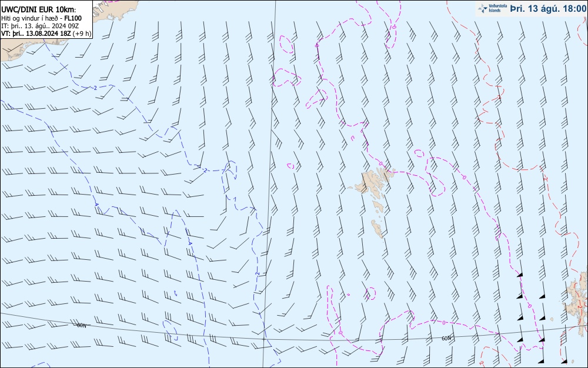588x368 pixels.
Task: Click the left '60N' latitude label
Action: tap(81, 325)
